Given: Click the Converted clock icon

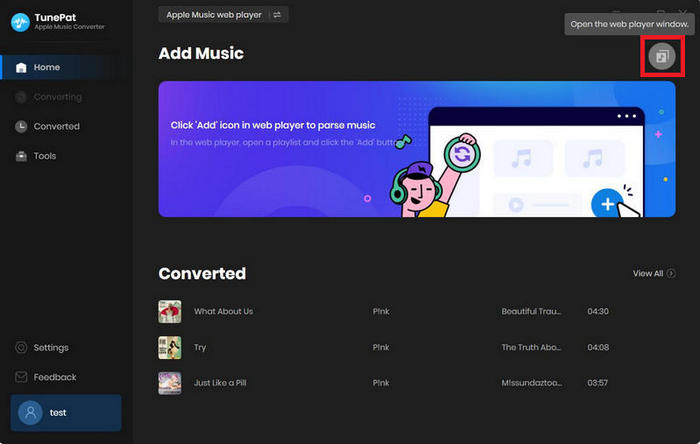Looking at the screenshot, I should tap(21, 126).
